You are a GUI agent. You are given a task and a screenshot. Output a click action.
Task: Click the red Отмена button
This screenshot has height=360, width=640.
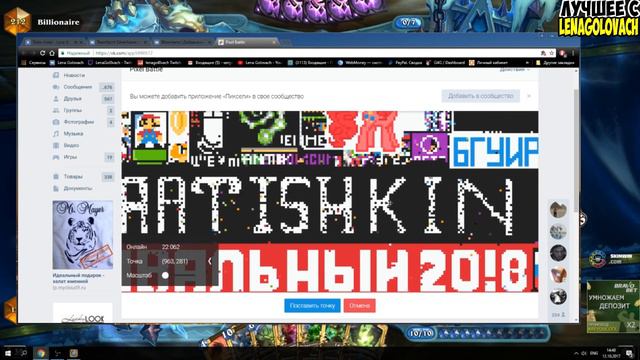(359, 305)
